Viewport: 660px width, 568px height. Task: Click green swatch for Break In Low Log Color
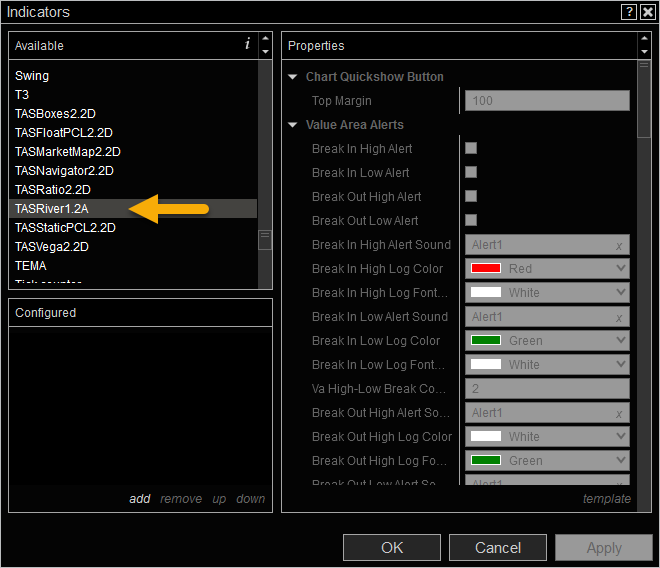[486, 340]
